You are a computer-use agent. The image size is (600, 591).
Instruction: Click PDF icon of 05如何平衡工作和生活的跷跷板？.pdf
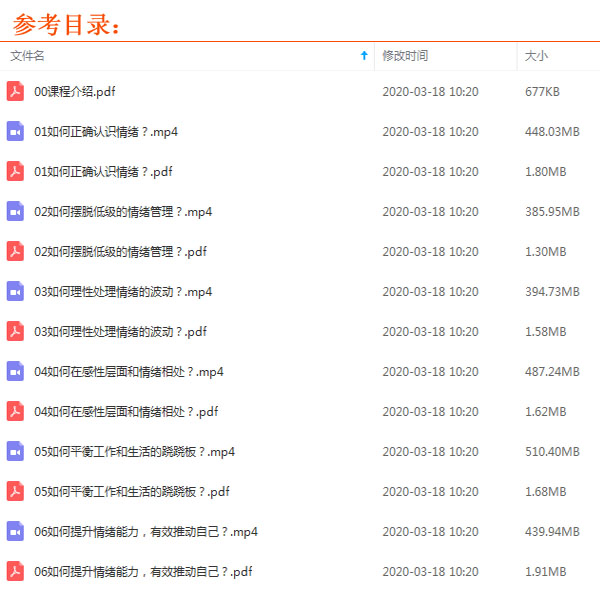[x=15, y=491]
